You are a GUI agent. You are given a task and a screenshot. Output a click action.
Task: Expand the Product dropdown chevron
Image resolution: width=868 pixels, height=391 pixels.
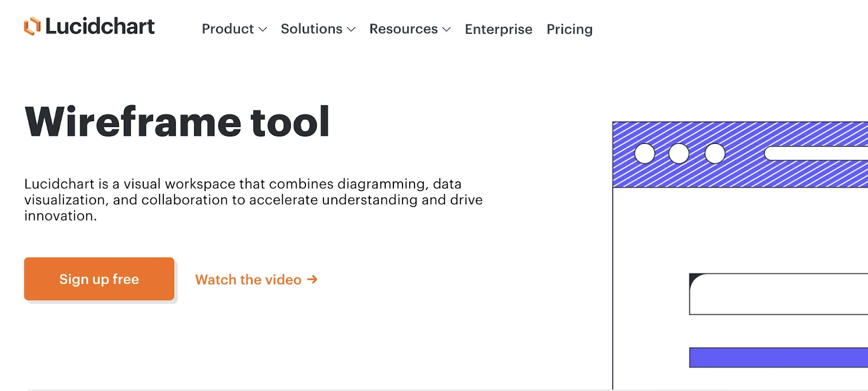[x=263, y=29]
